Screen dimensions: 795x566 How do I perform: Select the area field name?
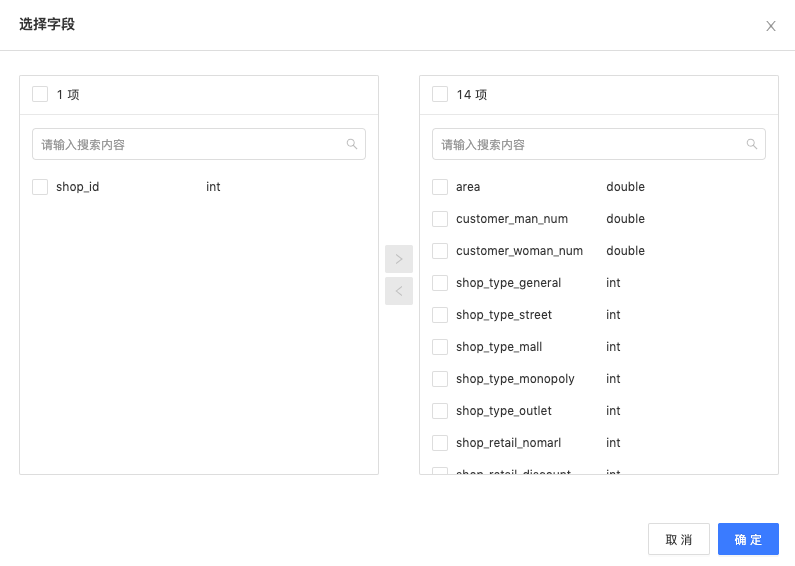(468, 187)
